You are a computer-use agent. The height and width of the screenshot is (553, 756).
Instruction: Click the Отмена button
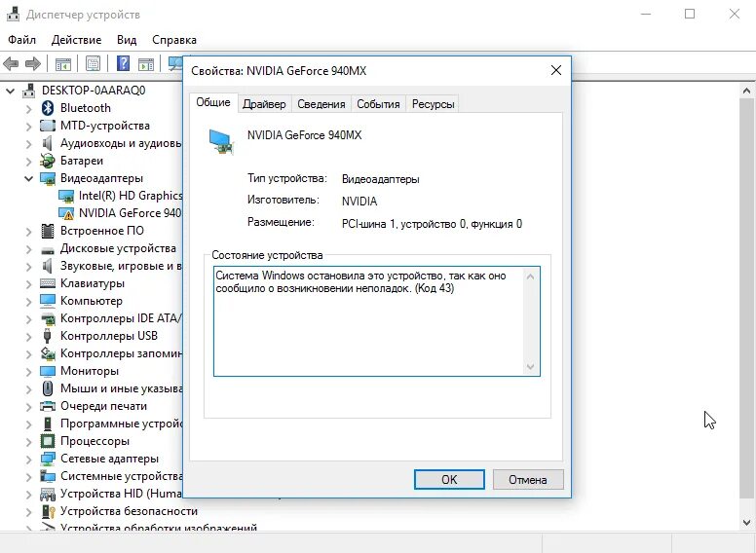click(x=528, y=479)
